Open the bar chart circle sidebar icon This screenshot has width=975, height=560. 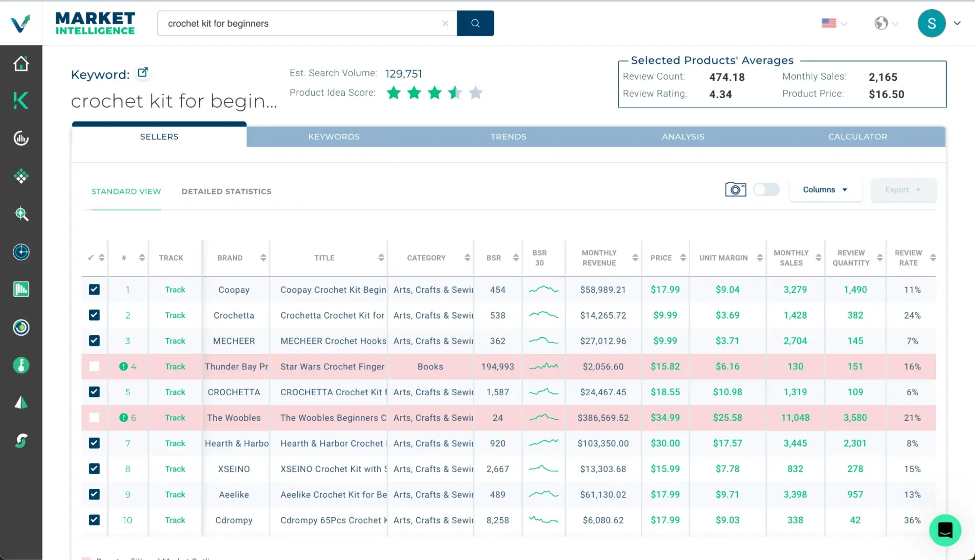pos(21,139)
